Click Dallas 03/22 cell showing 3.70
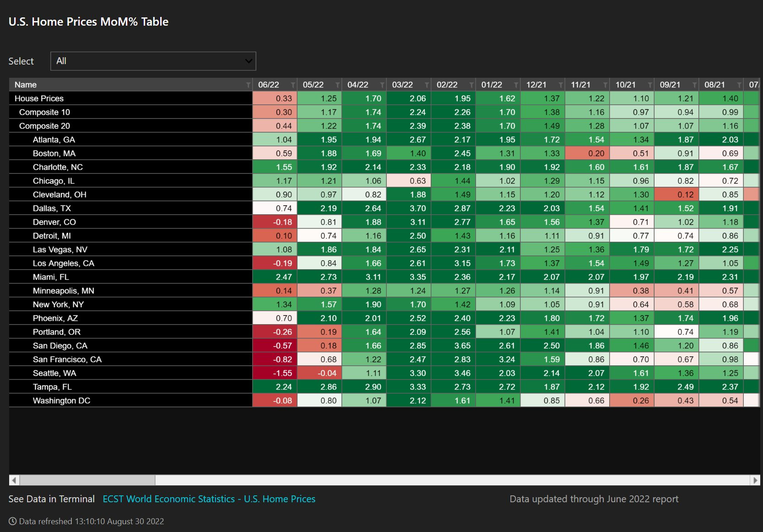The image size is (763, 532). [409, 208]
